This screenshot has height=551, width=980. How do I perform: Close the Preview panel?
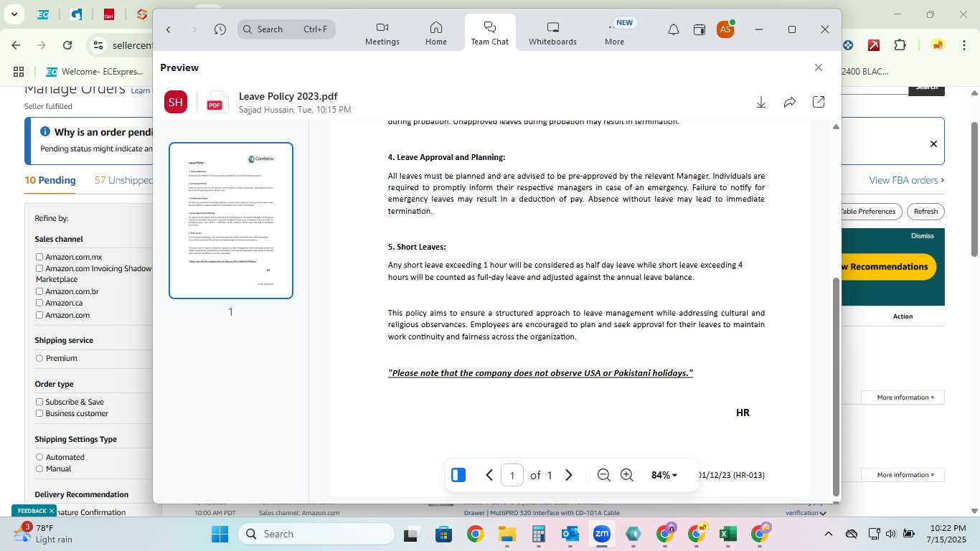click(x=819, y=67)
